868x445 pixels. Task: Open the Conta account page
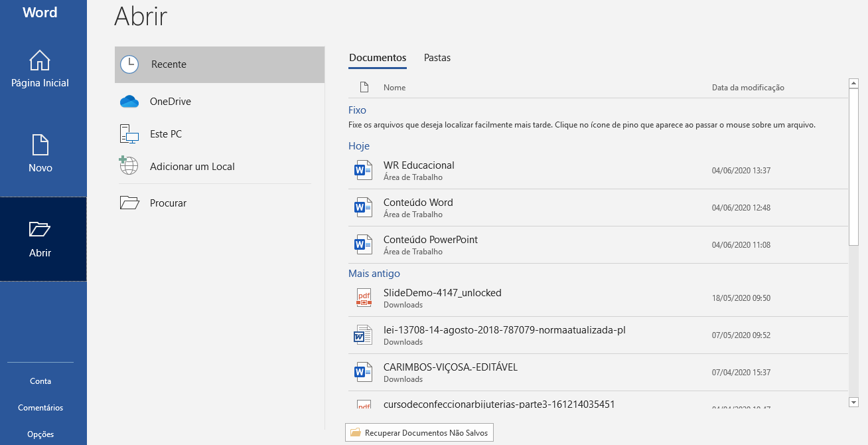(40, 381)
